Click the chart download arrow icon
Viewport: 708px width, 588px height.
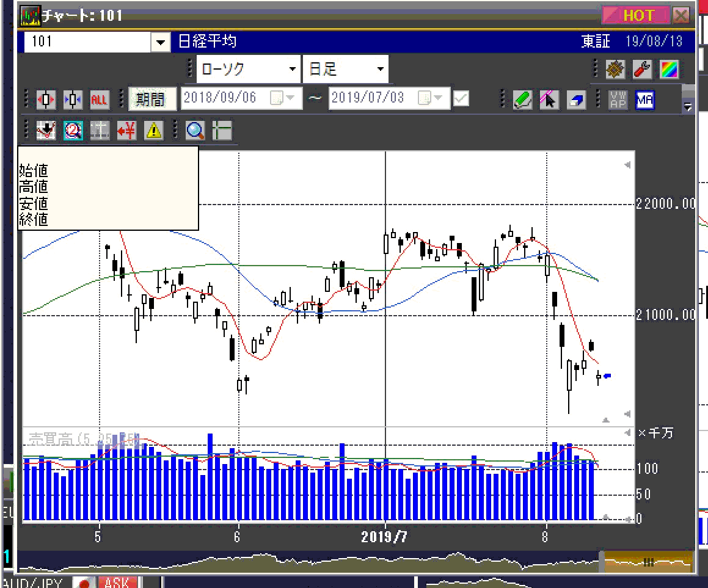pos(46,131)
